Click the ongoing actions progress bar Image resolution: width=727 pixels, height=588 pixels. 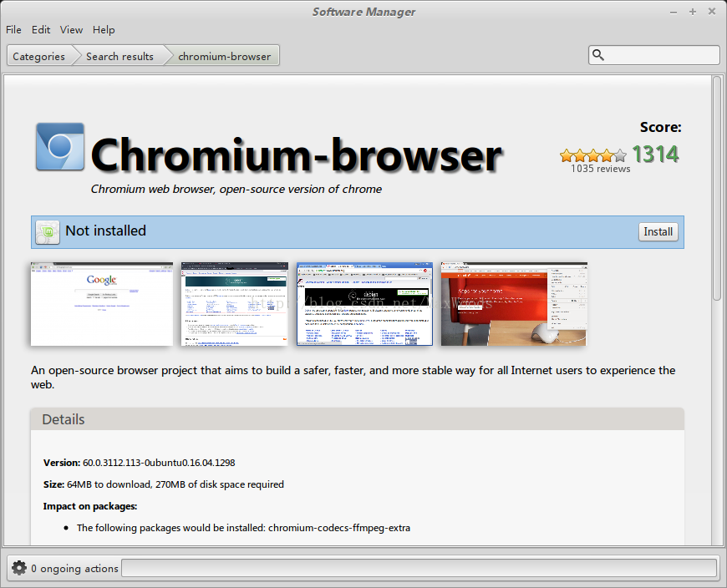coord(419,568)
